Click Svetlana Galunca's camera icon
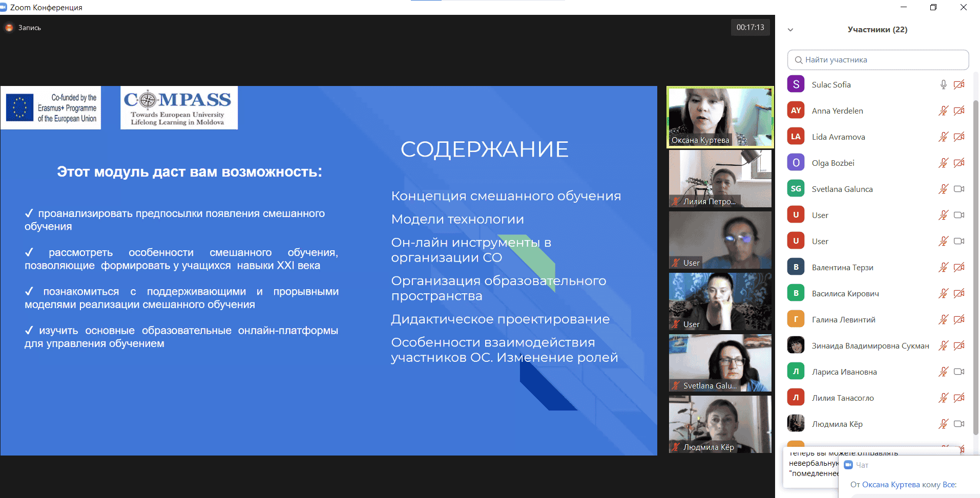Screen dimensions: 980x498 click(x=959, y=189)
